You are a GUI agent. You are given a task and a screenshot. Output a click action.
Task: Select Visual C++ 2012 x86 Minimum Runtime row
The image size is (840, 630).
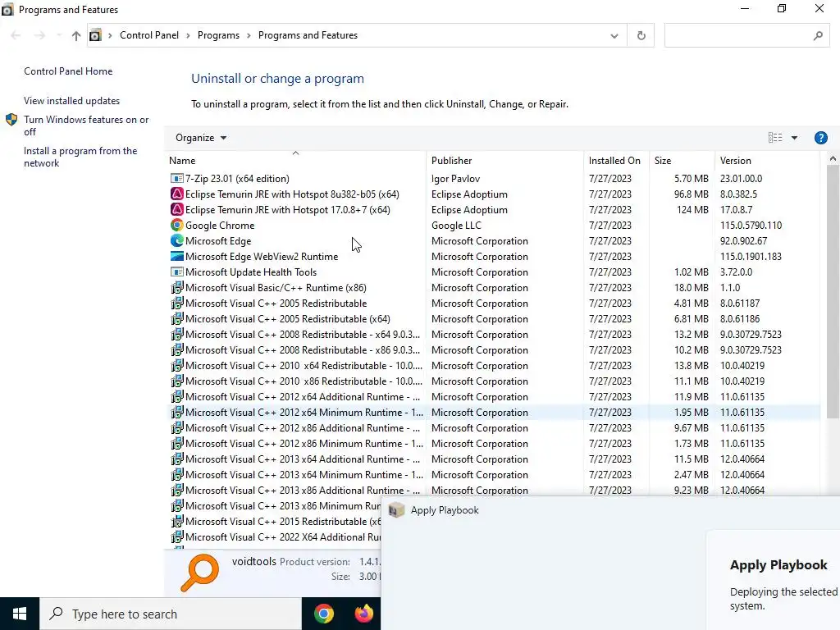495,443
